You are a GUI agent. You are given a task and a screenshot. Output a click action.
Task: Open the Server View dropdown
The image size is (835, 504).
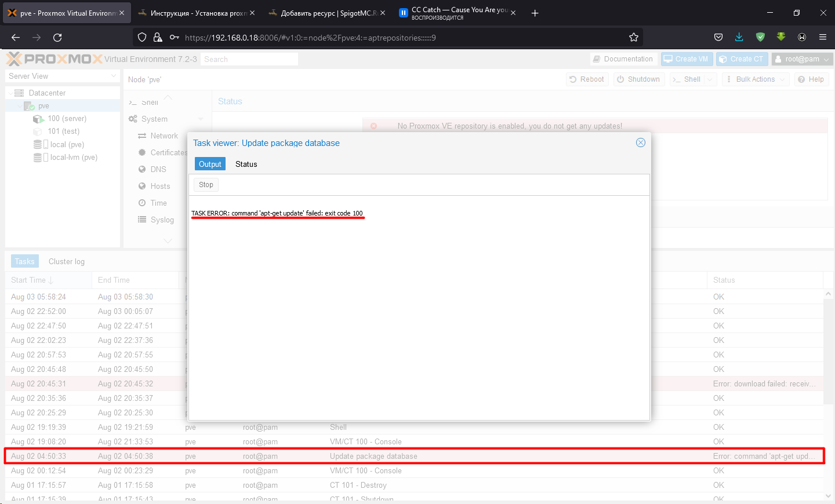(x=63, y=76)
